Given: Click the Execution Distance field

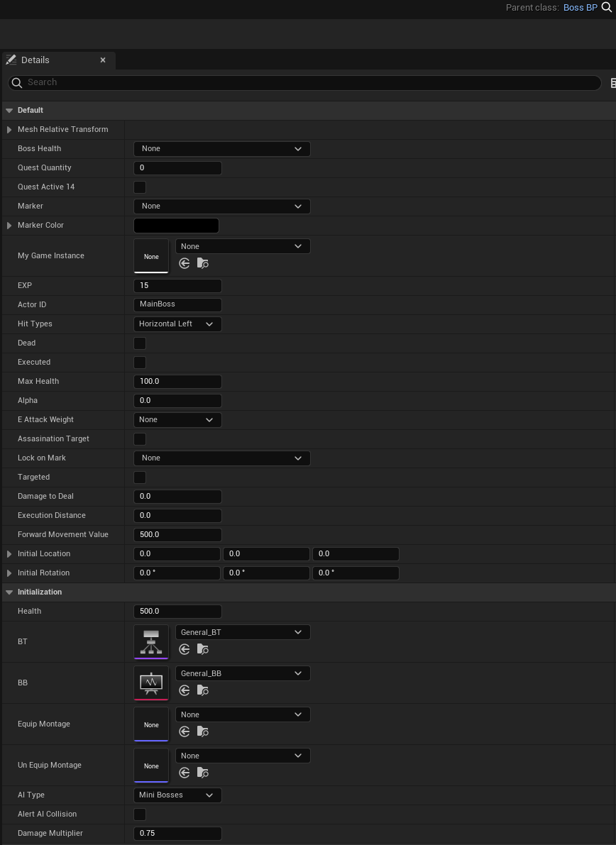Looking at the screenshot, I should tap(177, 516).
